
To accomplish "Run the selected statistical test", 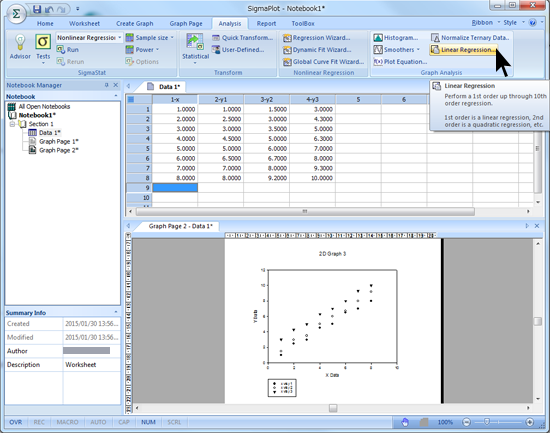I will pos(68,49).
